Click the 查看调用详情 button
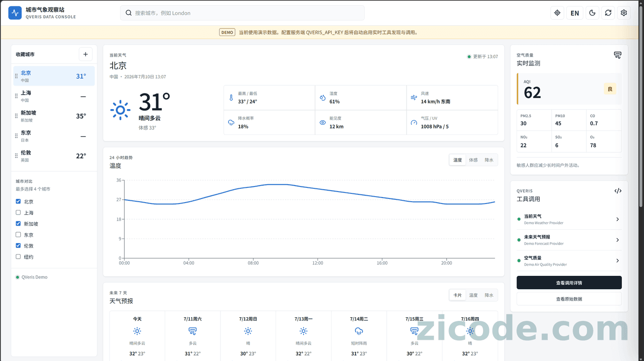Image resolution: width=644 pixels, height=361 pixels. (x=569, y=283)
